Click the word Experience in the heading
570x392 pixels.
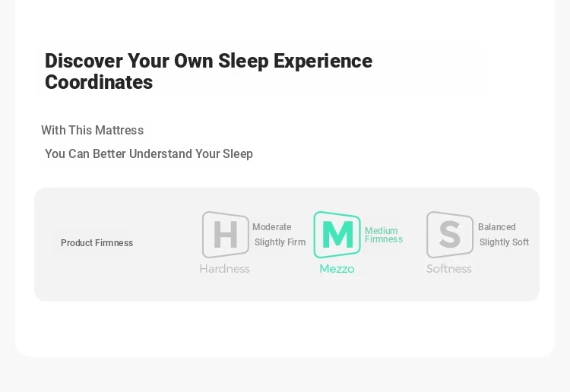click(323, 61)
